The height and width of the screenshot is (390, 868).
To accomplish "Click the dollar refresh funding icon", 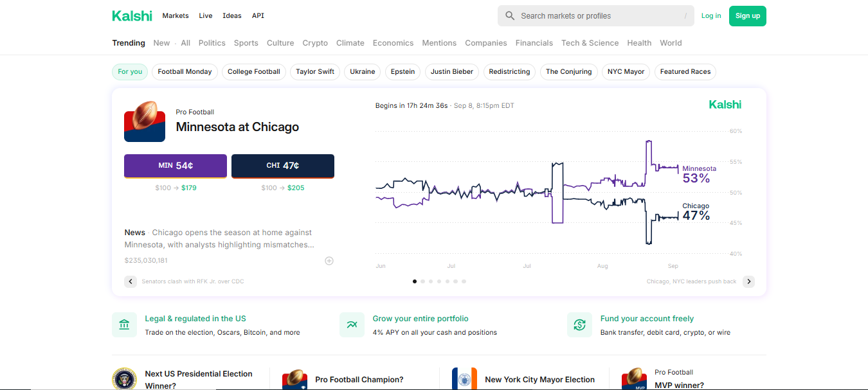I will tap(579, 325).
